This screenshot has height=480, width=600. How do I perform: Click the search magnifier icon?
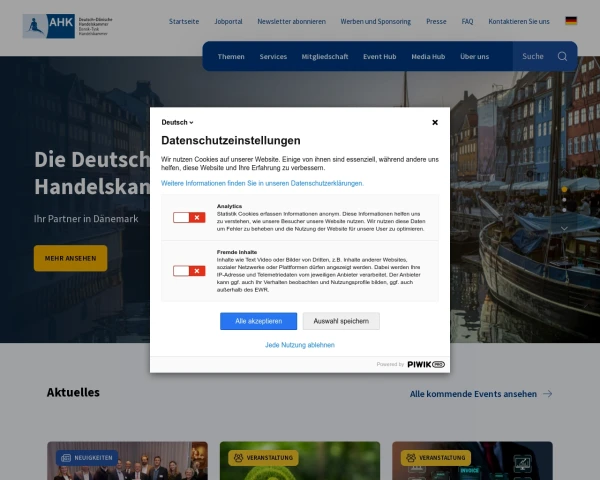pos(562,56)
